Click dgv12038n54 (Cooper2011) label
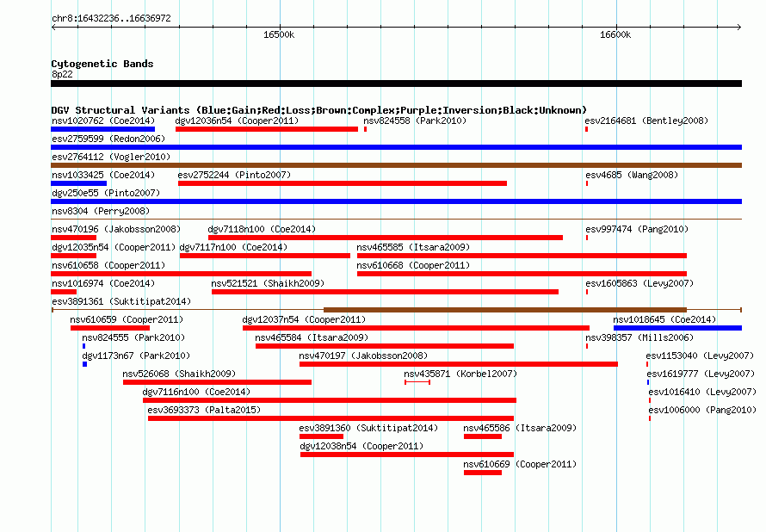766x532 pixels. coord(361,446)
